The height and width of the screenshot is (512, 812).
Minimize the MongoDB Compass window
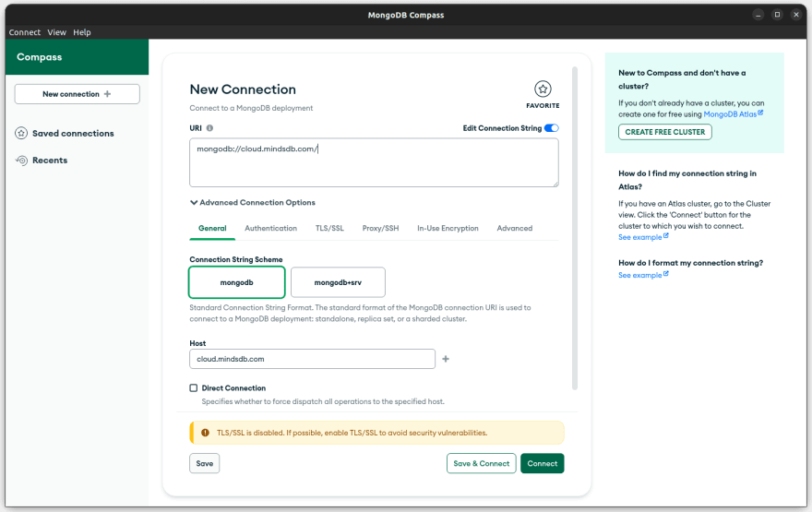coord(758,15)
